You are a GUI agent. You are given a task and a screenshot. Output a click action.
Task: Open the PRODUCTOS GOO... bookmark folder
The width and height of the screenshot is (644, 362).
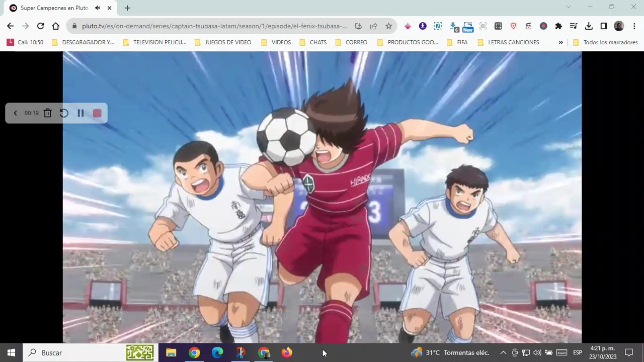pos(408,42)
